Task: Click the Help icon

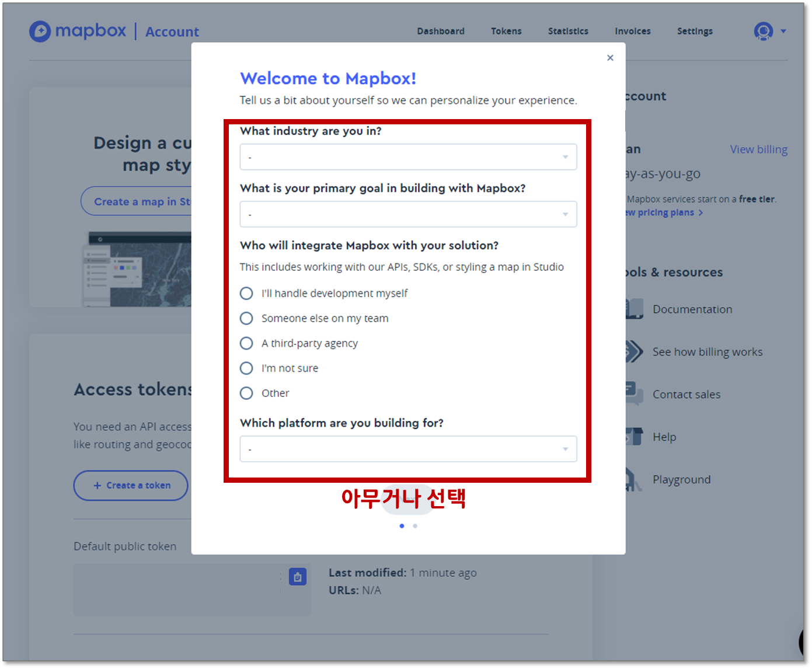Action: [635, 437]
